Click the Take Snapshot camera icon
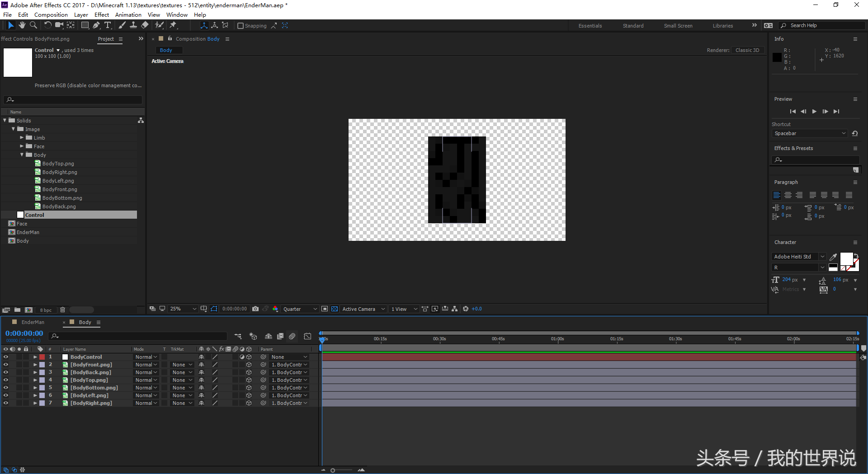 coord(255,309)
